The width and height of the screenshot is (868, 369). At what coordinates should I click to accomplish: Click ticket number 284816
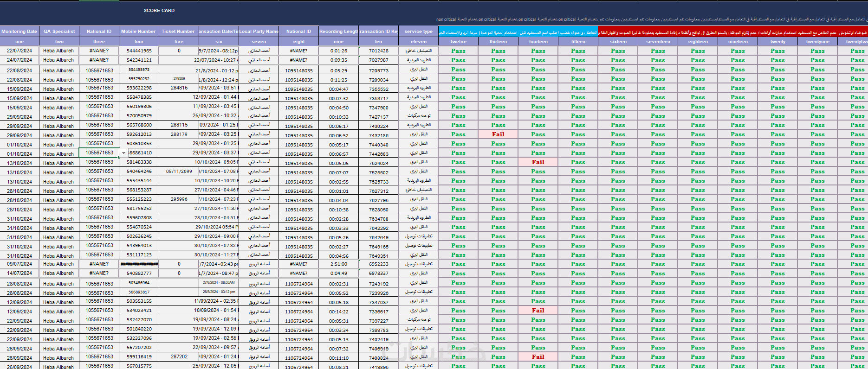179,88
